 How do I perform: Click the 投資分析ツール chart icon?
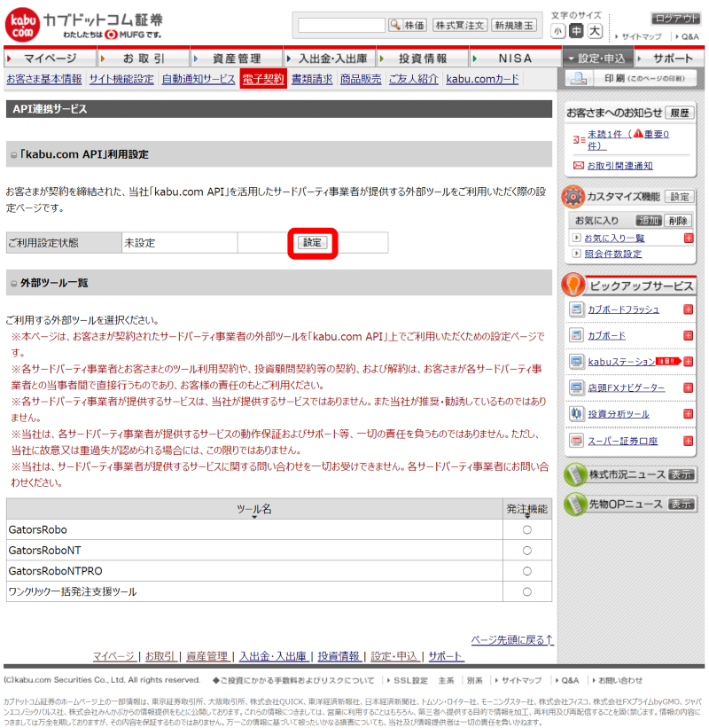(576, 413)
